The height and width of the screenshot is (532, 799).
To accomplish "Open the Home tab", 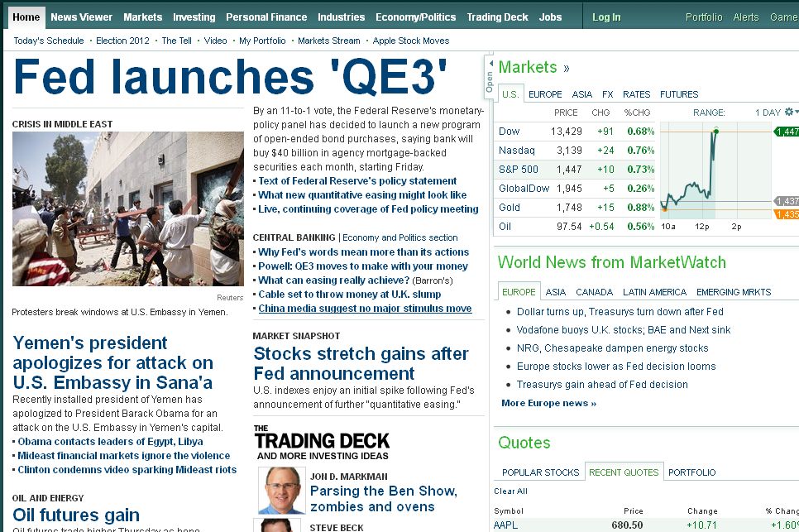I will [26, 17].
